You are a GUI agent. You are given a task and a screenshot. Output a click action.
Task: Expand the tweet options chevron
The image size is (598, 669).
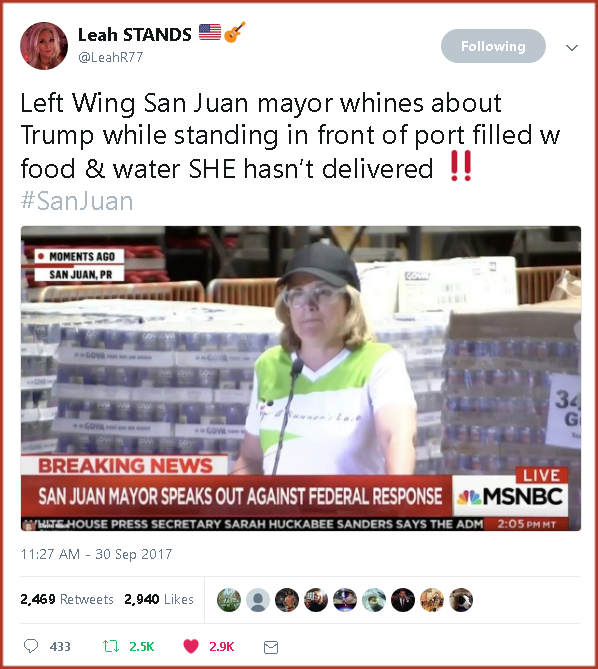point(572,47)
